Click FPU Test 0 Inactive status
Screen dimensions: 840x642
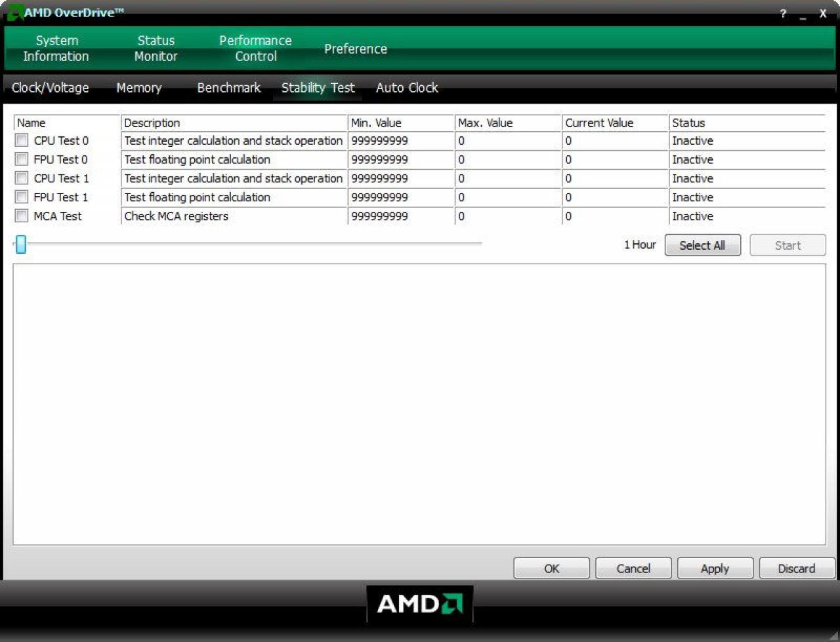point(692,159)
